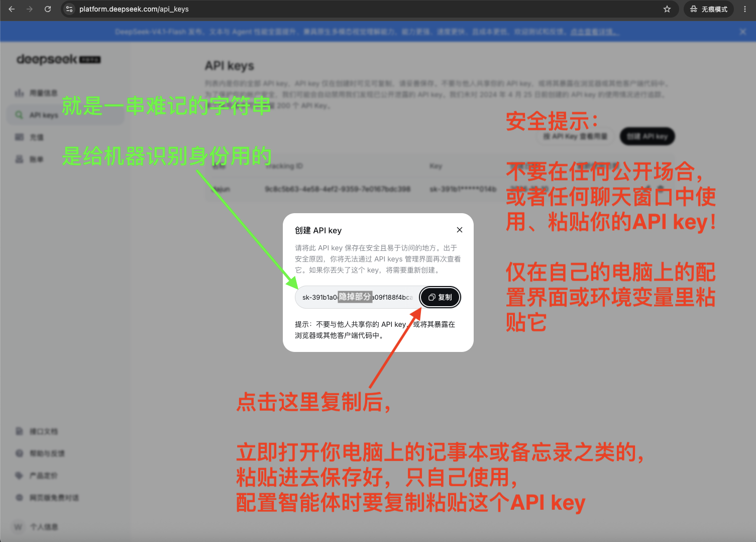Open the browser three-dot menu
Image resolution: width=756 pixels, height=542 pixels.
click(x=745, y=9)
